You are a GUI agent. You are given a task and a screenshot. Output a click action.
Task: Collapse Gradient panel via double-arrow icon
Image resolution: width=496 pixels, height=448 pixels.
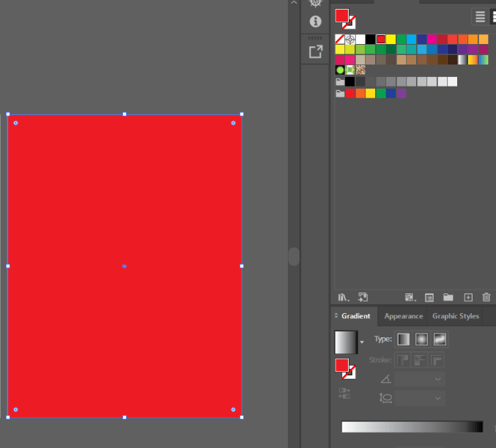[336, 316]
